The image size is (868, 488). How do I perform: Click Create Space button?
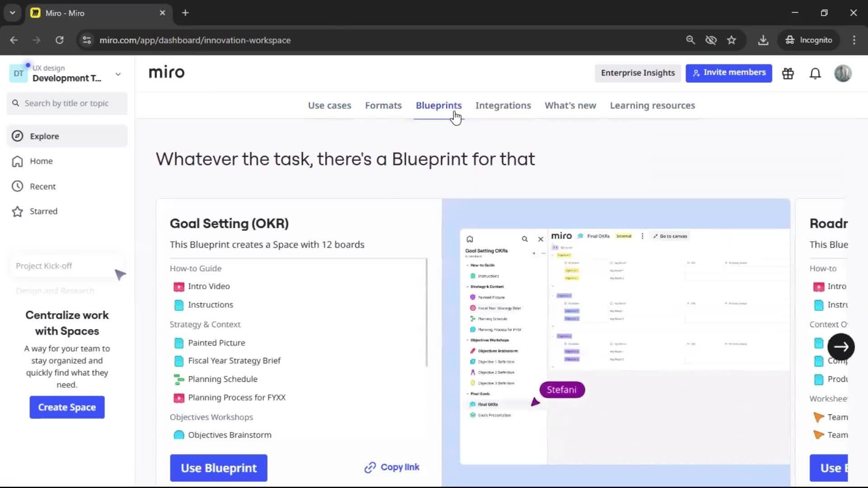coord(67,407)
